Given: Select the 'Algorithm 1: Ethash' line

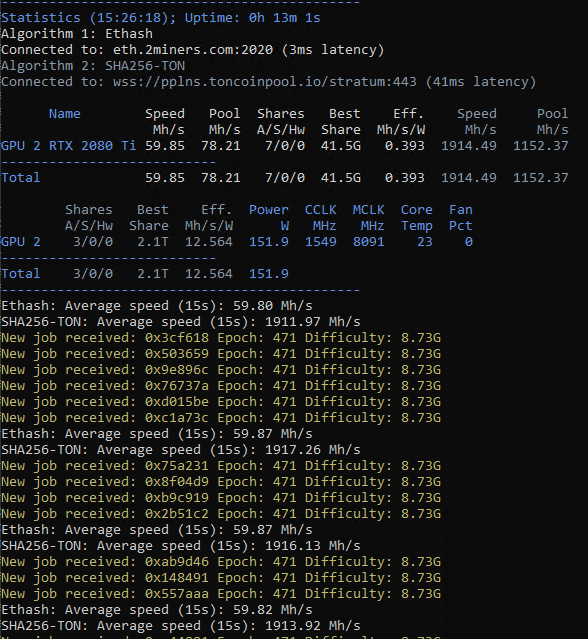Looking at the screenshot, I should pyautogui.click(x=77, y=34).
